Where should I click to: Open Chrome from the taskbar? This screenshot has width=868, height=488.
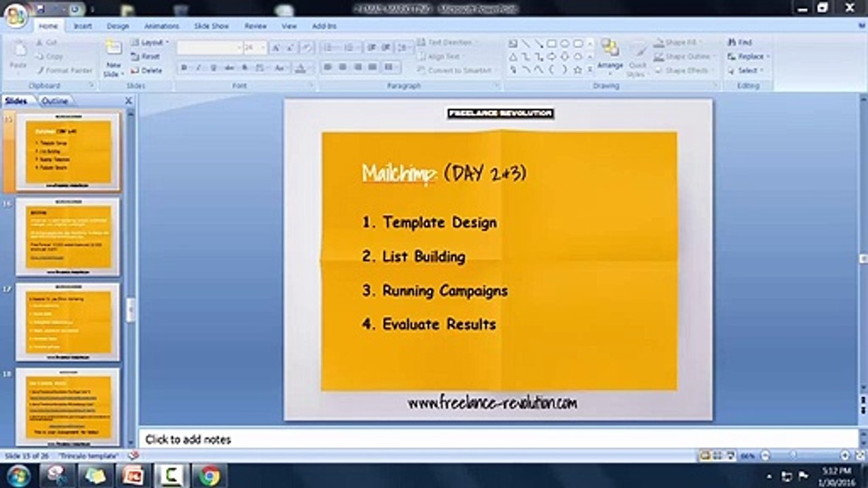click(x=209, y=476)
